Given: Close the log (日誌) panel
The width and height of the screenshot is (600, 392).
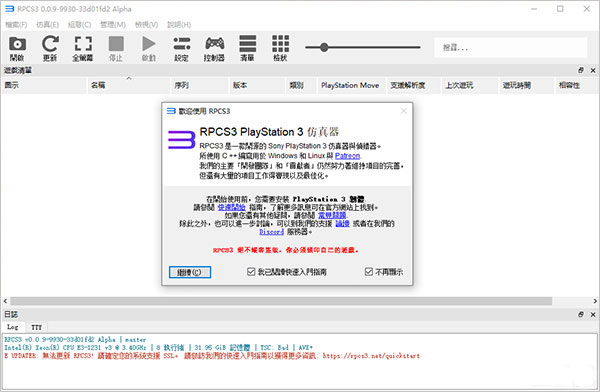Looking at the screenshot, I should (x=593, y=314).
